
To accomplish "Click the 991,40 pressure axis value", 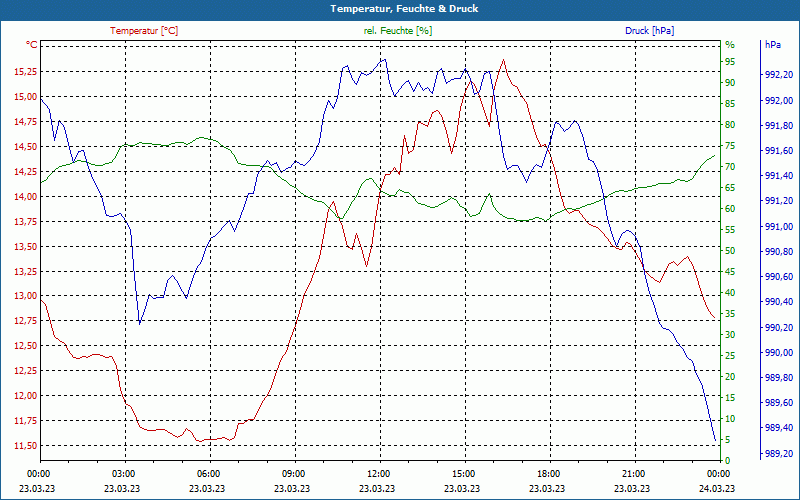I will pos(779,176).
